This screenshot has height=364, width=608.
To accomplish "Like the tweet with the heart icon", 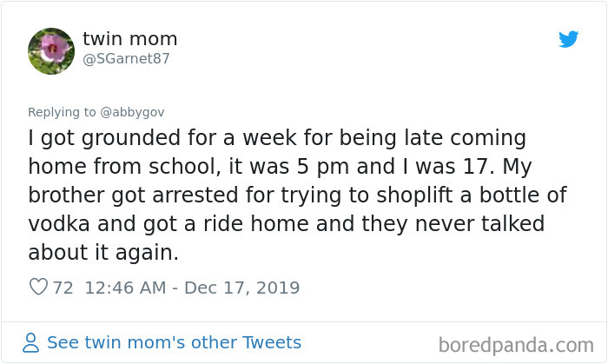I will click(x=37, y=288).
